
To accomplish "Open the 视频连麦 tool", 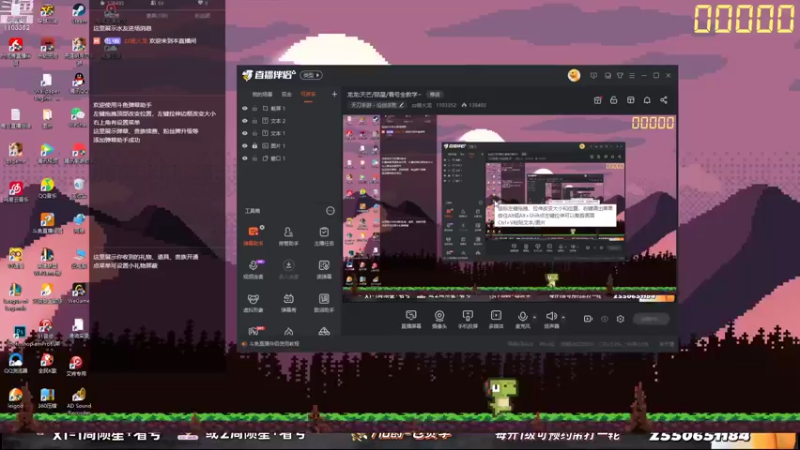I will [254, 269].
